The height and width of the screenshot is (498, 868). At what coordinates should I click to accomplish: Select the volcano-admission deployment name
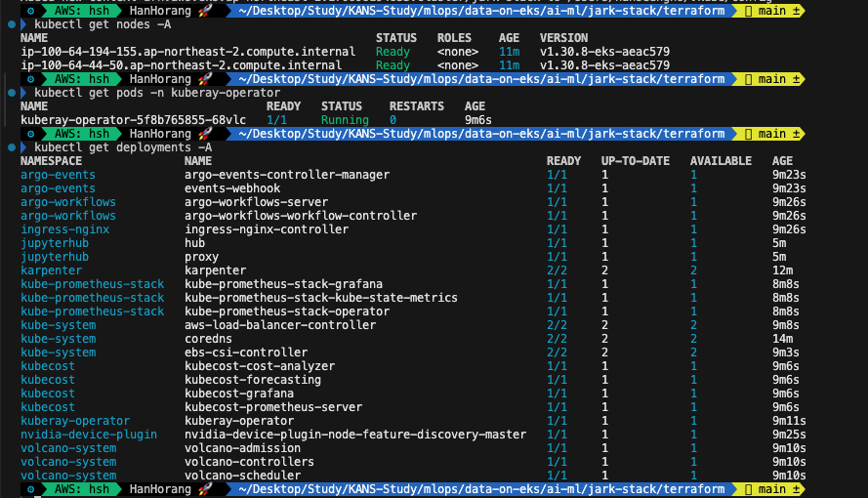click(242, 448)
